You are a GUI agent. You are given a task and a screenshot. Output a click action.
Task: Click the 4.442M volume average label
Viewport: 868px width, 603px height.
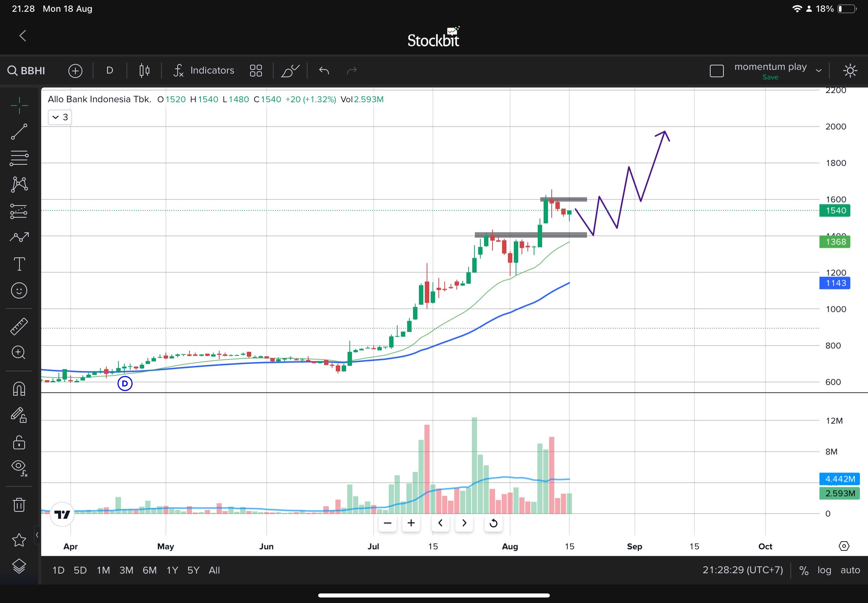pos(840,479)
